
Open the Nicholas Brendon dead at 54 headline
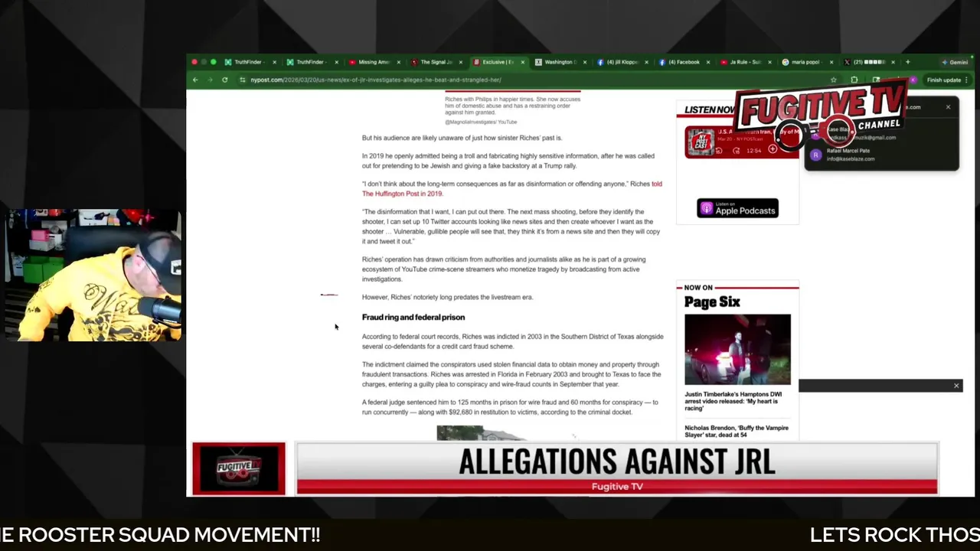pos(737,432)
